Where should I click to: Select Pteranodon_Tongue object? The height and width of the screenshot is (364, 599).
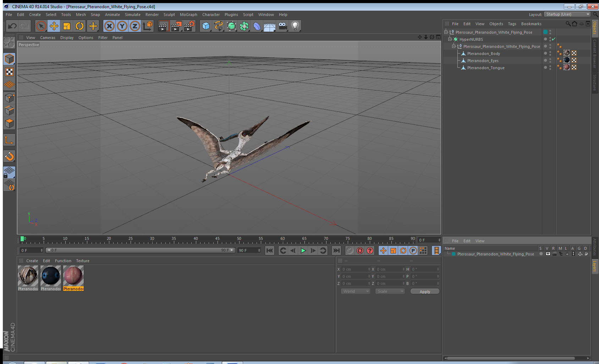[486, 68]
